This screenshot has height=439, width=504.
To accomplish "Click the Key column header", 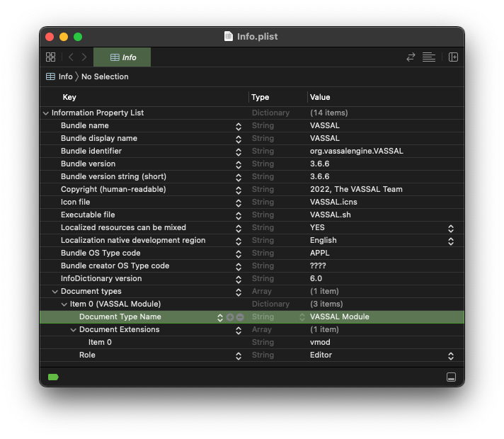I will (x=69, y=97).
